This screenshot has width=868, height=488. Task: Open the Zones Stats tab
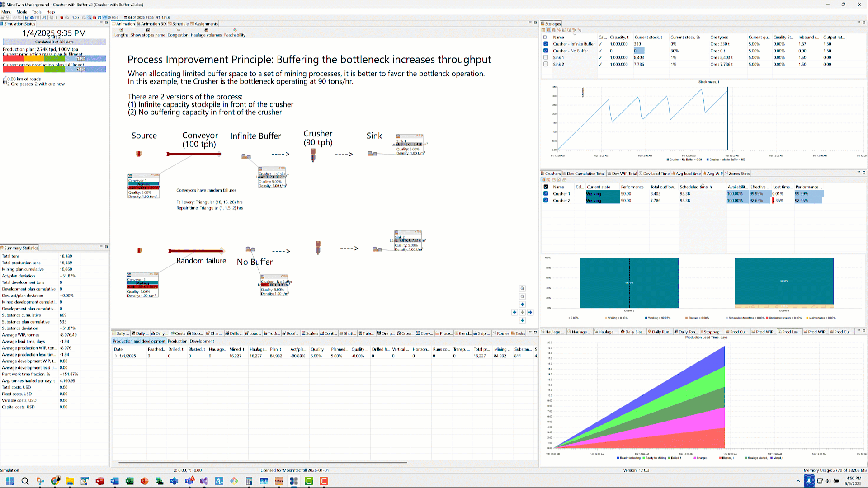point(738,174)
